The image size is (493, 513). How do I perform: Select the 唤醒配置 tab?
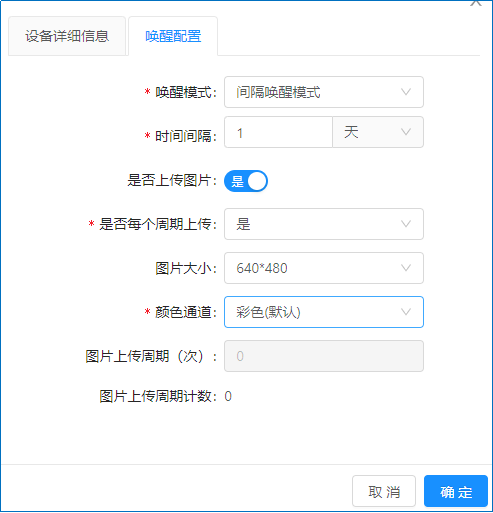coord(173,36)
